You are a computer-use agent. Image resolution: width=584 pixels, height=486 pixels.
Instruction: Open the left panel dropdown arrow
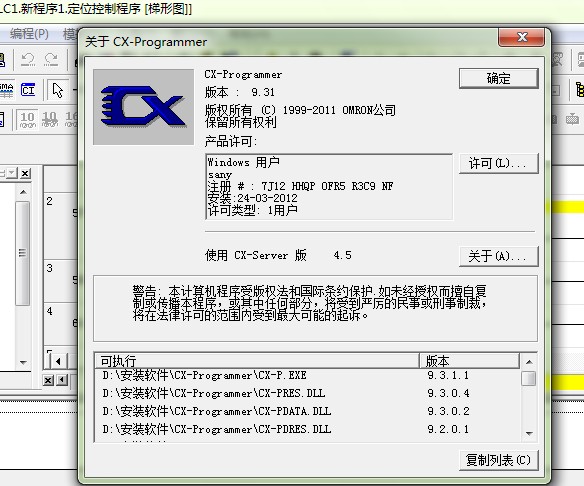point(12,173)
